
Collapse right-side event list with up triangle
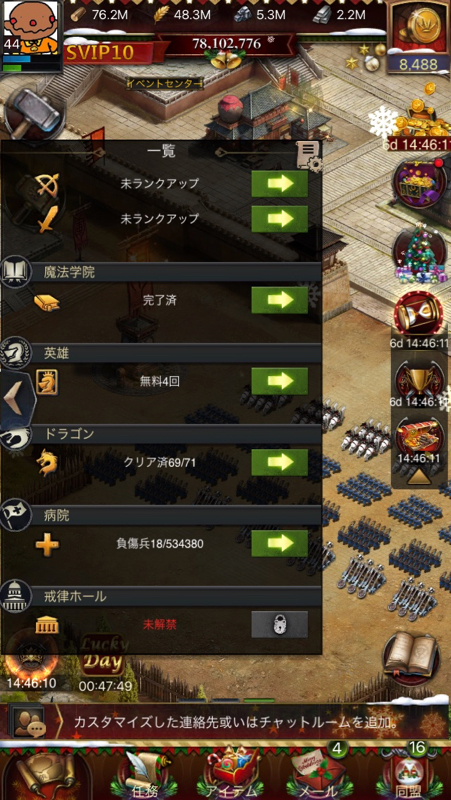pos(419,475)
